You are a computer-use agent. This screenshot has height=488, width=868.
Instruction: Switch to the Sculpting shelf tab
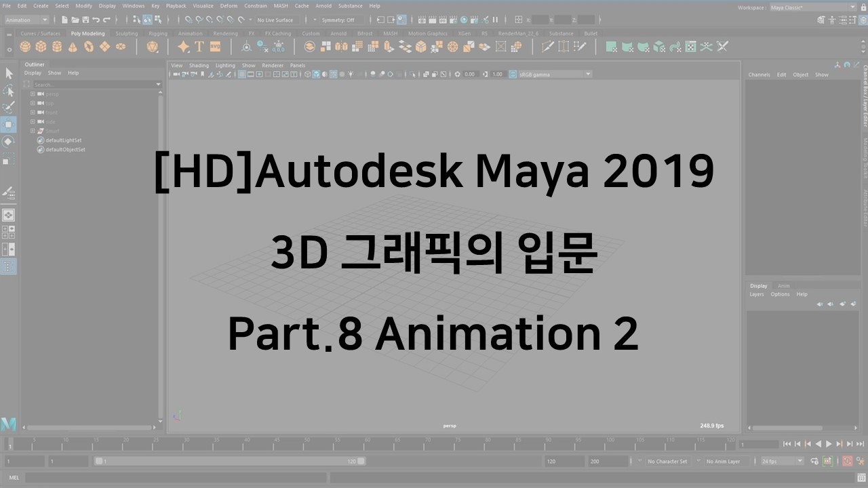tap(126, 33)
